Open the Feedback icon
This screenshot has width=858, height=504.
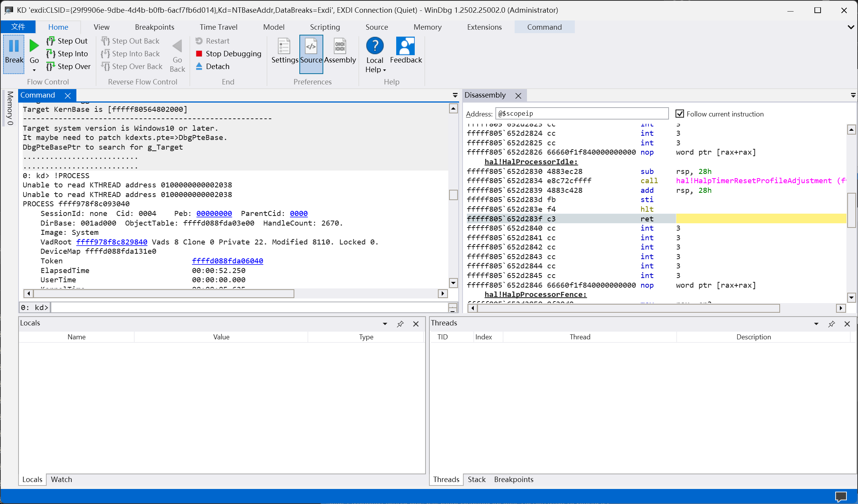[x=405, y=46]
